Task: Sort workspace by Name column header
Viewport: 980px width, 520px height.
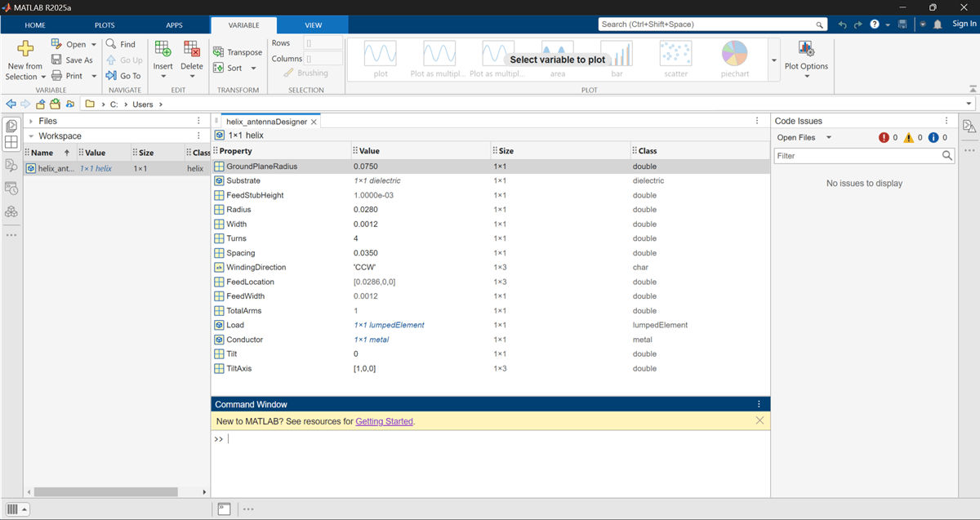Action: (49, 153)
